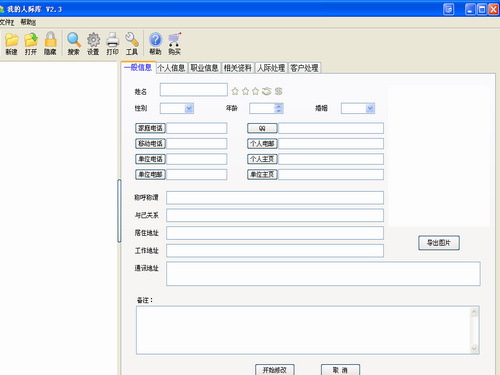Screen dimensions: 500x375
Task: Click the 隐藏 lock icon
Action: (50, 39)
